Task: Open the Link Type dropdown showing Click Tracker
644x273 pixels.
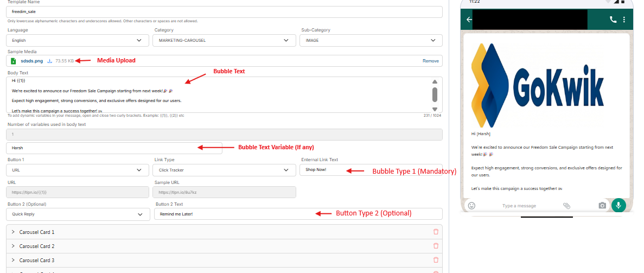Action: coord(224,170)
